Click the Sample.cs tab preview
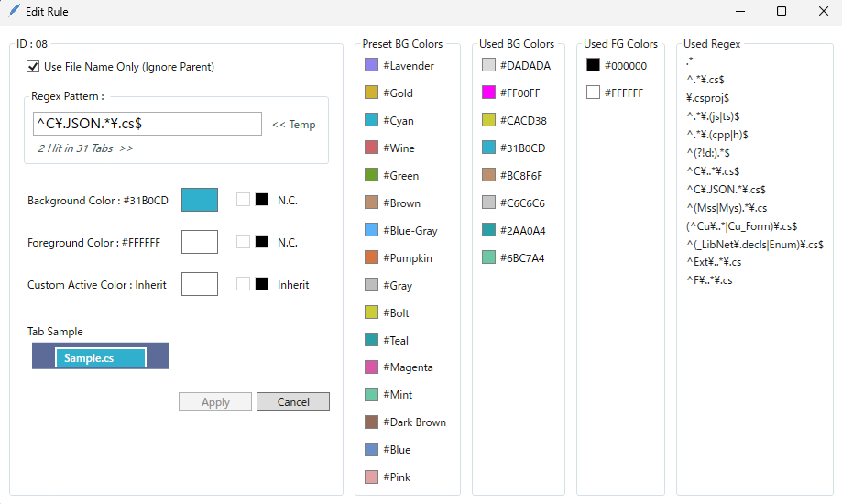This screenshot has height=504, width=842. click(101, 358)
